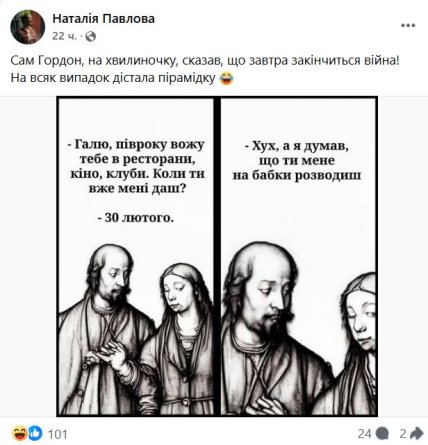Click the globe public audience icon
This screenshot has width=428, height=445.
click(x=91, y=37)
